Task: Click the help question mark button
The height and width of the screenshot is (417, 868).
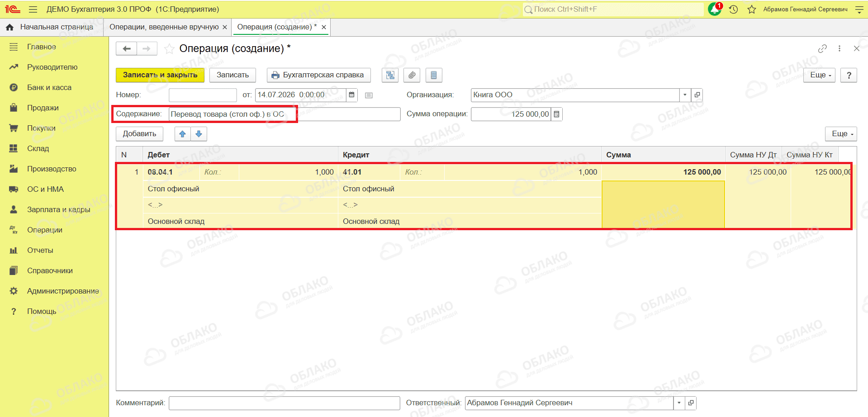Action: click(x=849, y=75)
